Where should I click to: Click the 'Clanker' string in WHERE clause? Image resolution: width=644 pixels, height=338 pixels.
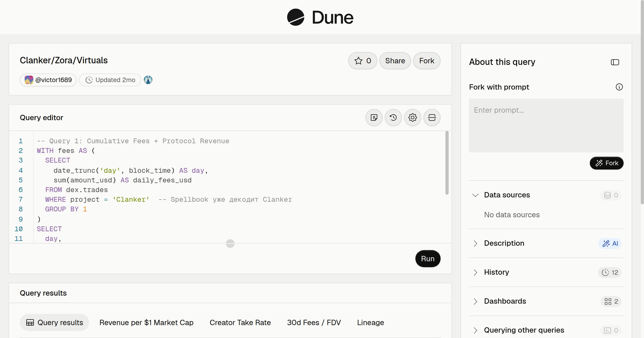click(x=131, y=200)
